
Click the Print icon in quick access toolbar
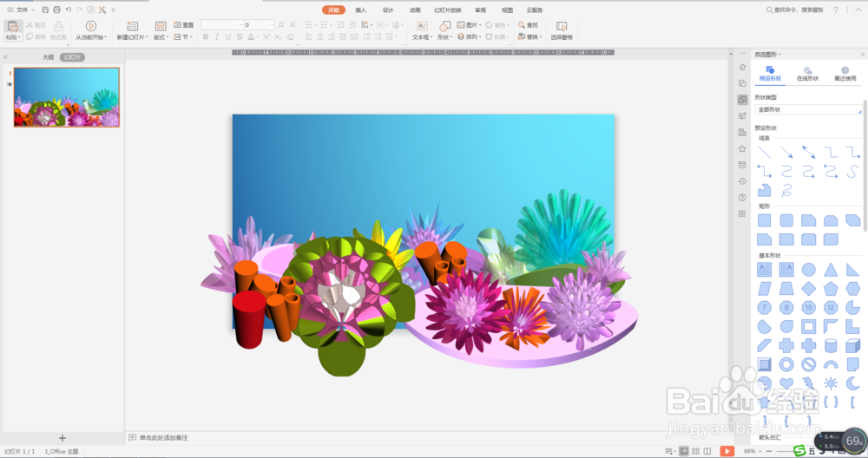tap(56, 10)
